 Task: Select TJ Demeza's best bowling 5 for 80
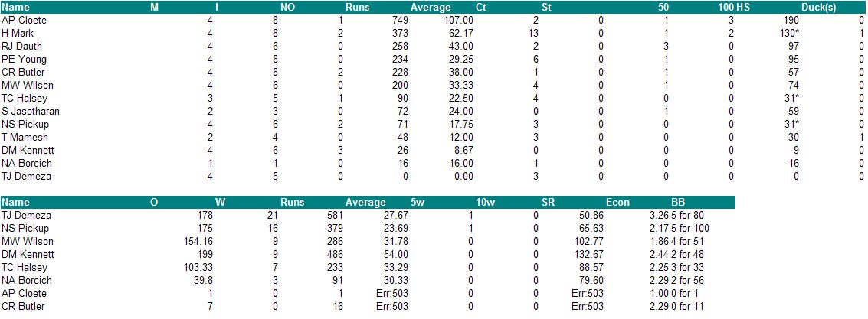point(687,216)
